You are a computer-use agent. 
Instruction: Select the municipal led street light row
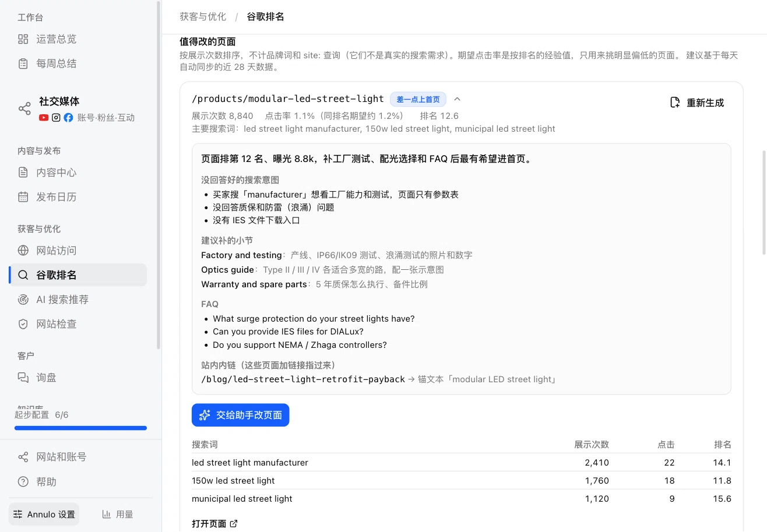(462, 499)
